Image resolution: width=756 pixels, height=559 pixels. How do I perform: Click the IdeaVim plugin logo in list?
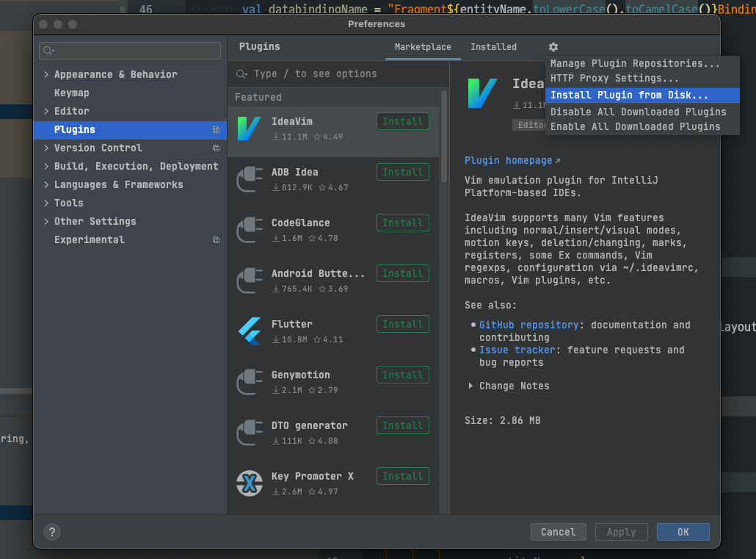click(250, 129)
